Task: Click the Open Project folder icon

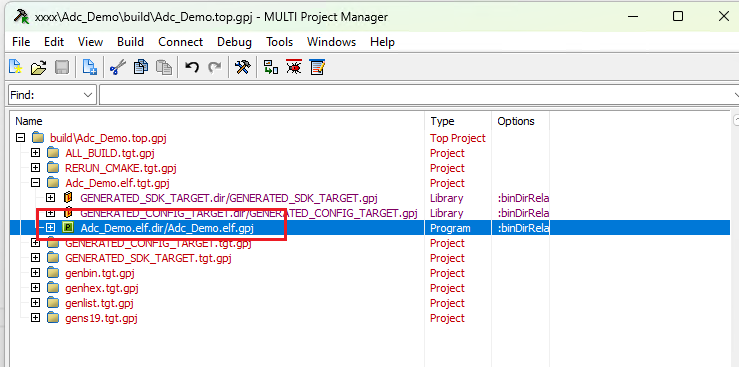Action: click(39, 68)
